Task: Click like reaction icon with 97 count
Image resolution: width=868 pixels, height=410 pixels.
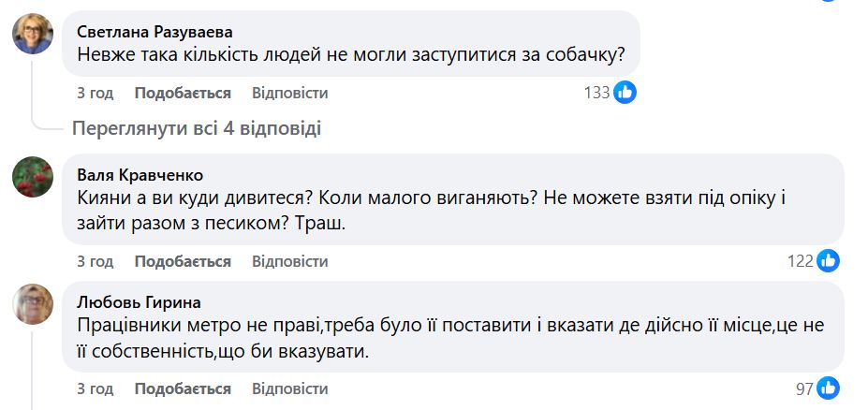Action: click(x=828, y=388)
